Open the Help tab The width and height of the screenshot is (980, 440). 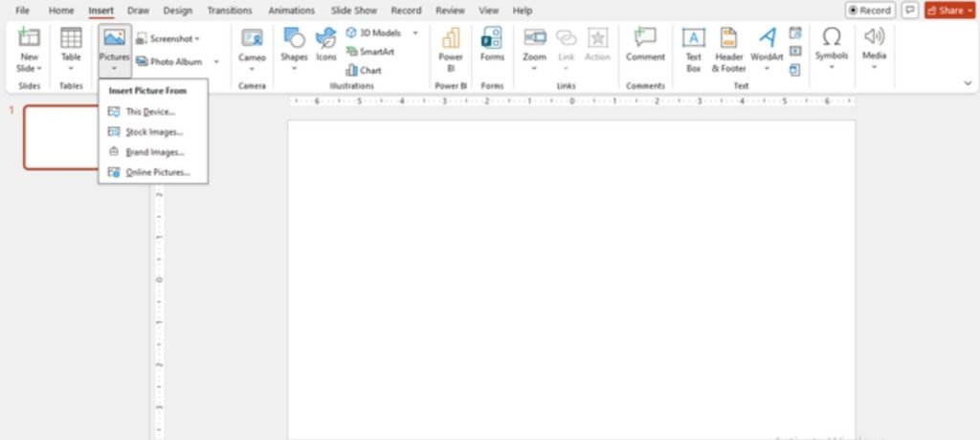point(522,11)
